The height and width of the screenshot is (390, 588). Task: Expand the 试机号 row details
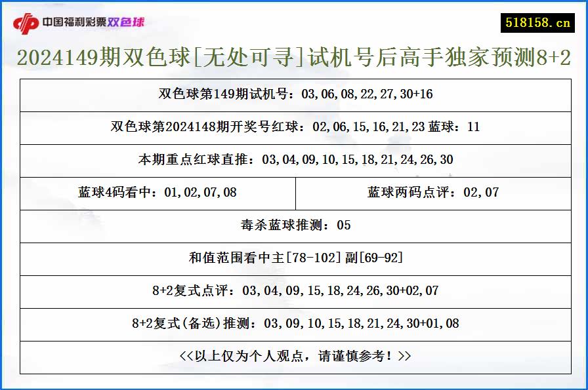294,94
